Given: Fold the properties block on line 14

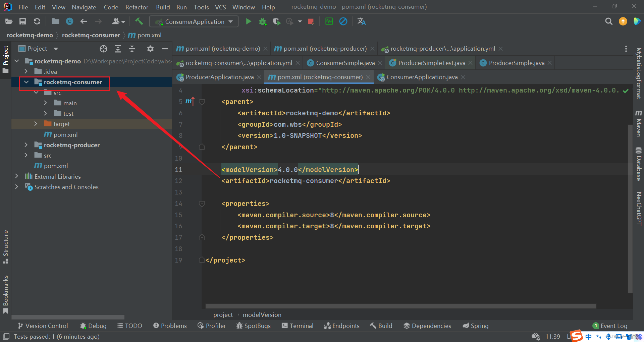Looking at the screenshot, I should tap(202, 204).
